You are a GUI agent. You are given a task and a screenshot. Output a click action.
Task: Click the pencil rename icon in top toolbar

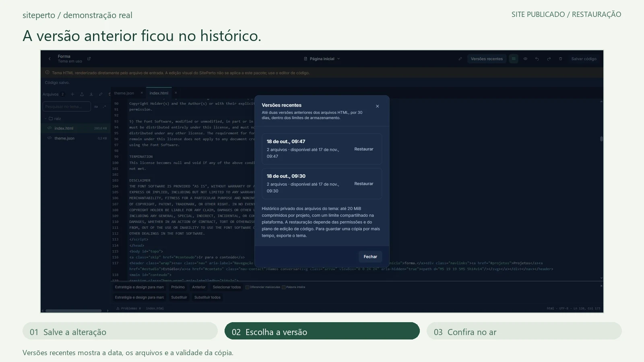click(x=460, y=59)
